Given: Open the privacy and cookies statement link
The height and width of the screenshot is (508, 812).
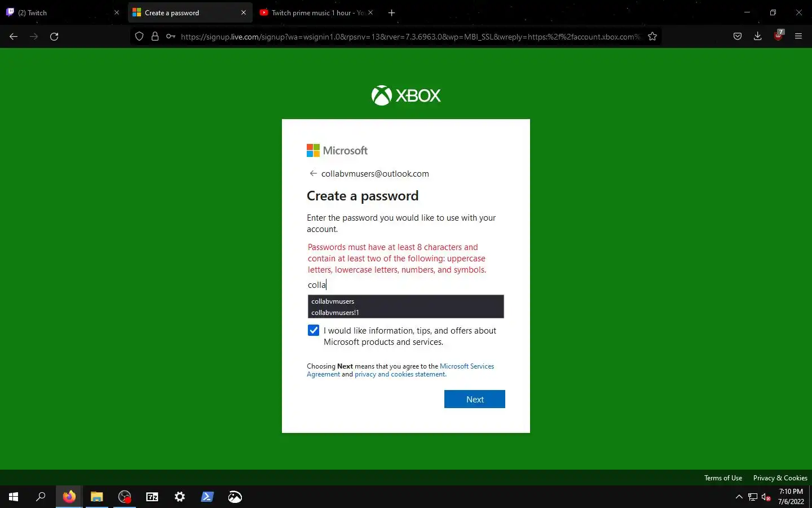Looking at the screenshot, I should click(x=400, y=374).
